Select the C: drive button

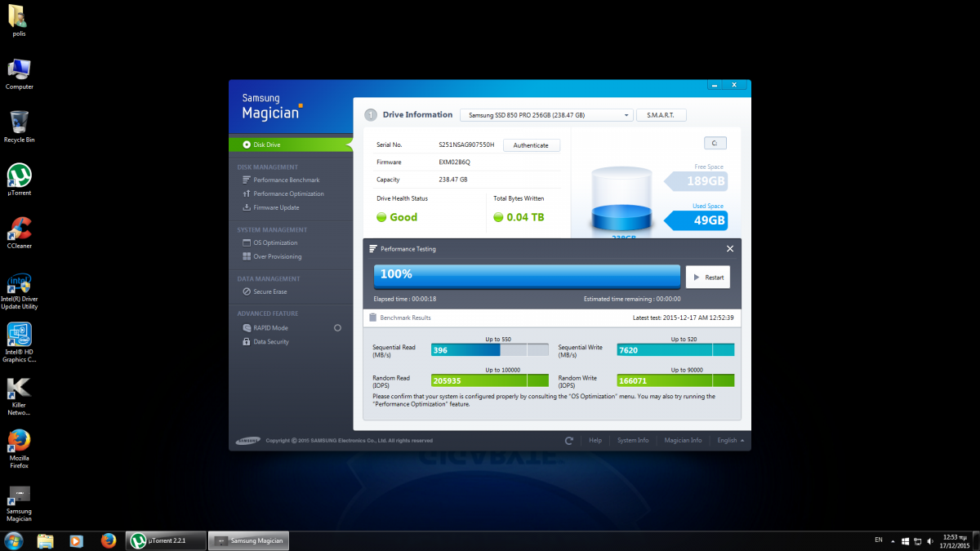[715, 143]
